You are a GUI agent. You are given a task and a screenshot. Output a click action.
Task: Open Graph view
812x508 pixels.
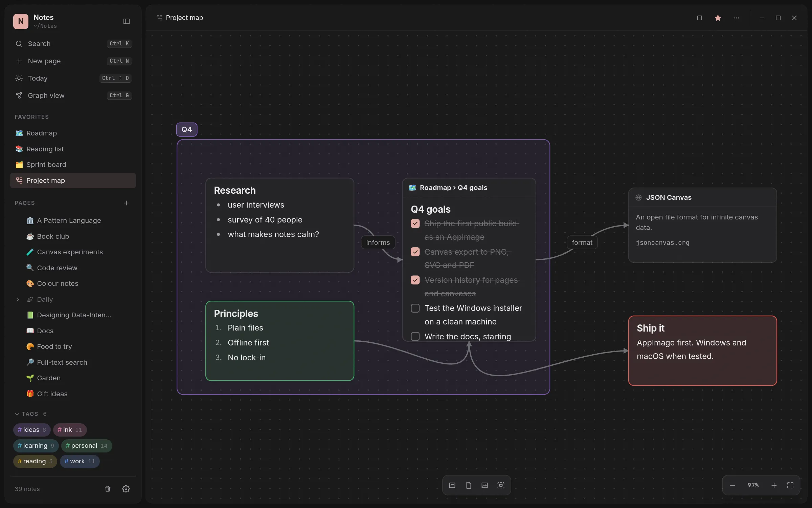73,96
